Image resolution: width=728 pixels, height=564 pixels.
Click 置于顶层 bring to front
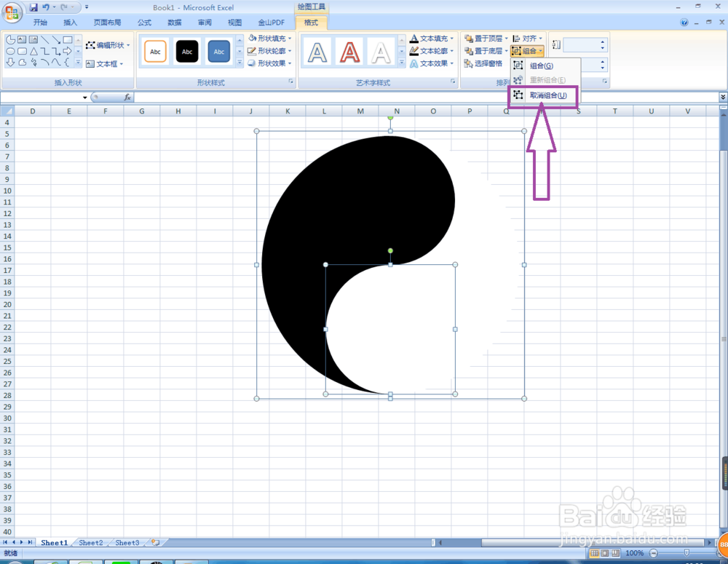[483, 39]
